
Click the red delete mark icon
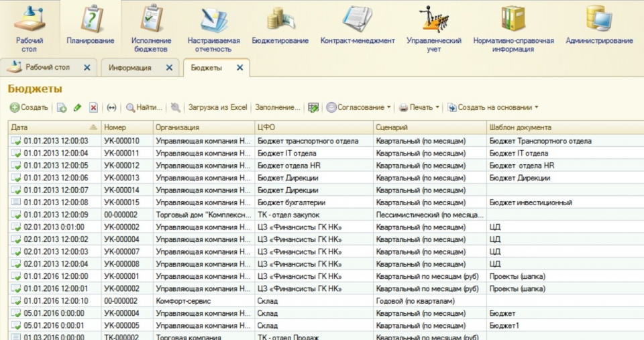pyautogui.click(x=94, y=107)
